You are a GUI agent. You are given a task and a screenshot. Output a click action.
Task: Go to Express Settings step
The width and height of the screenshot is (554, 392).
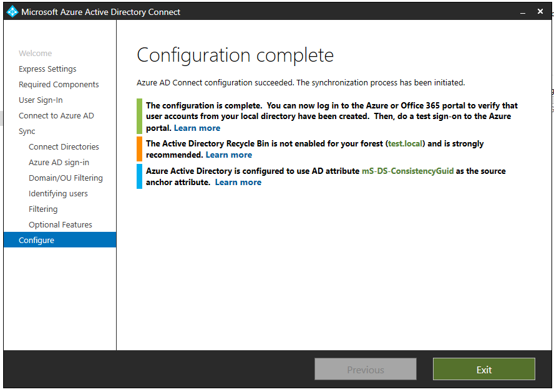[x=47, y=69]
